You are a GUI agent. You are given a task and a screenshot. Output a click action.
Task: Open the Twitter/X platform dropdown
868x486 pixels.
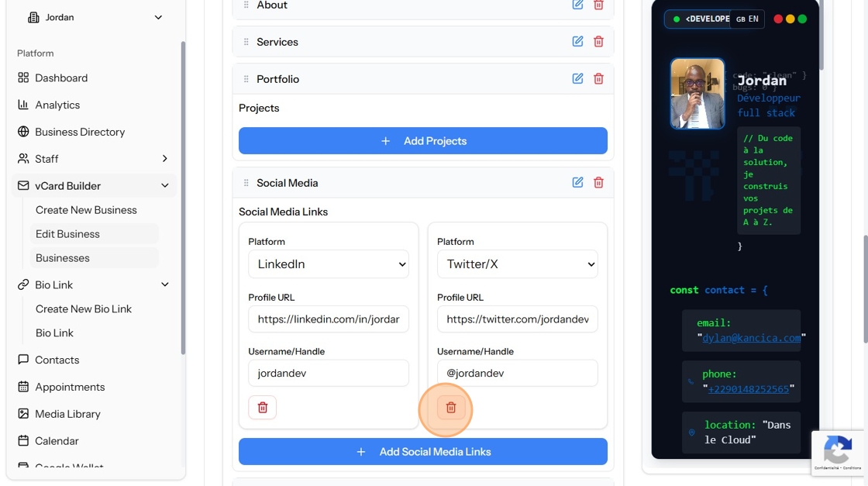coord(517,264)
